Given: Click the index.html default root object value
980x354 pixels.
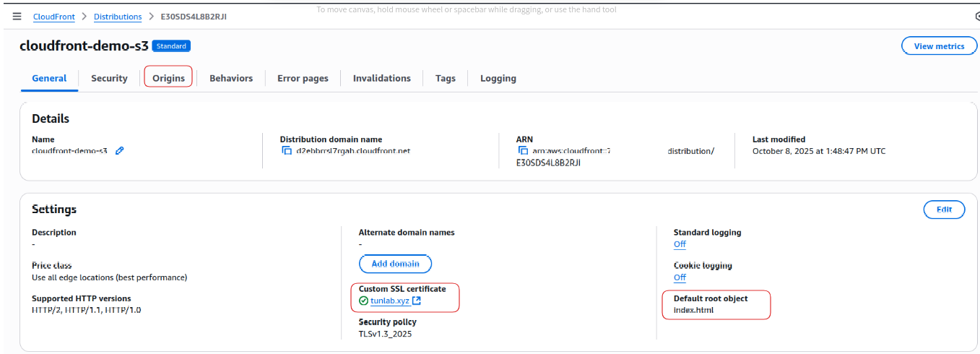Looking at the screenshot, I should point(693,310).
